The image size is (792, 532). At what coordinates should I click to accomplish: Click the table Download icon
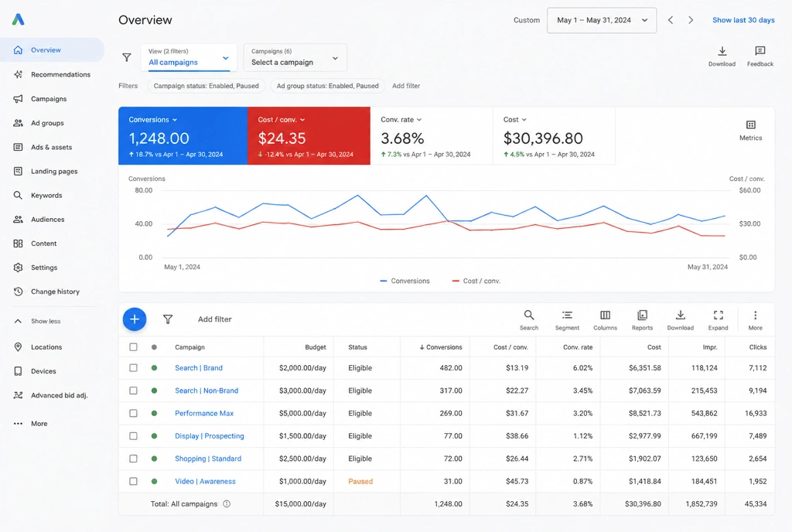point(681,315)
